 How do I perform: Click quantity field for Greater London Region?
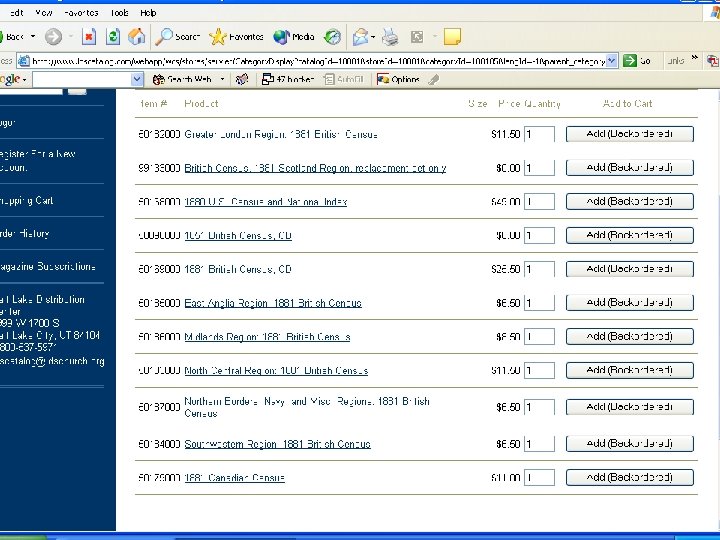coord(540,134)
